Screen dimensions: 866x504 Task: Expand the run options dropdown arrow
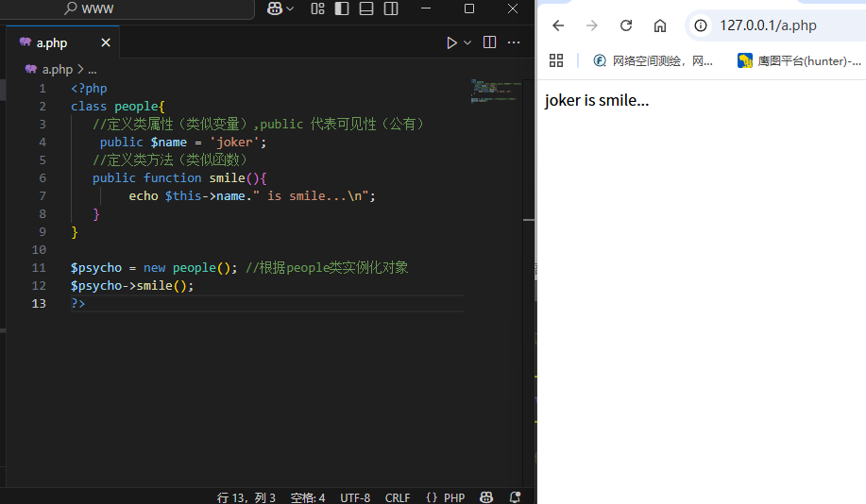coord(467,42)
